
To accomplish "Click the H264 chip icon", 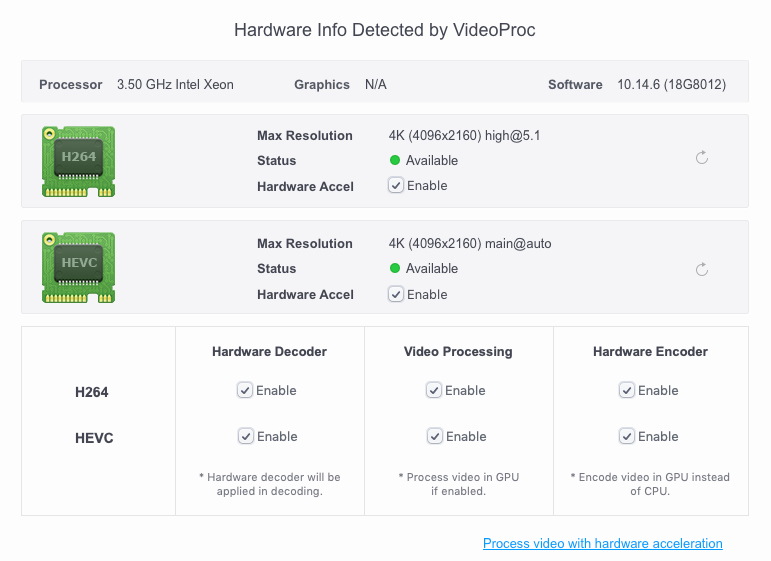I will (x=78, y=160).
